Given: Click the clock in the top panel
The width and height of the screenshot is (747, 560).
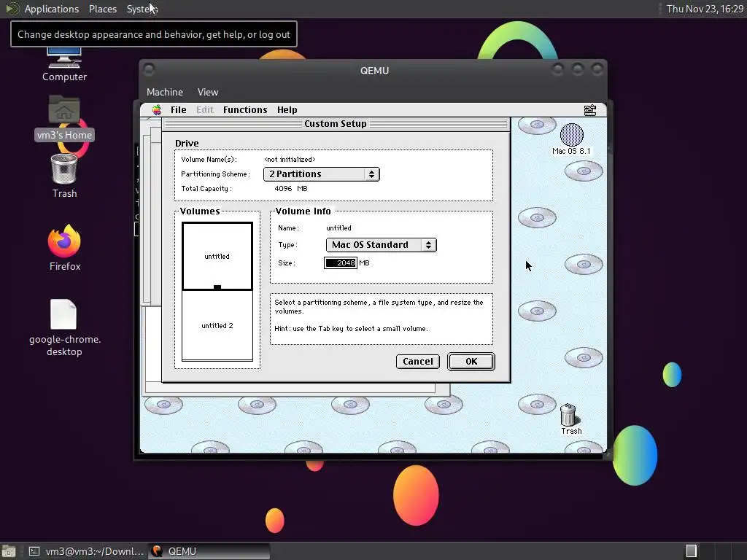Looking at the screenshot, I should click(x=705, y=9).
